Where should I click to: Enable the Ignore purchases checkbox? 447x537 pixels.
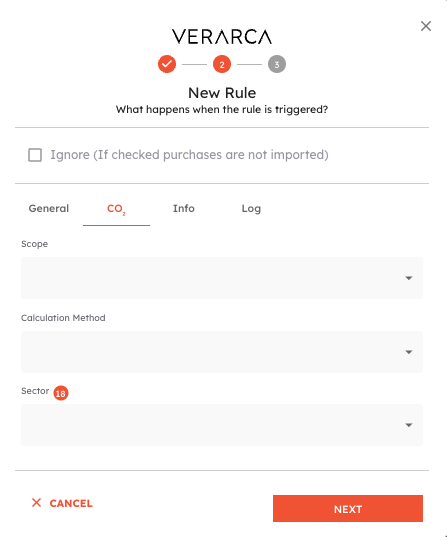35,155
